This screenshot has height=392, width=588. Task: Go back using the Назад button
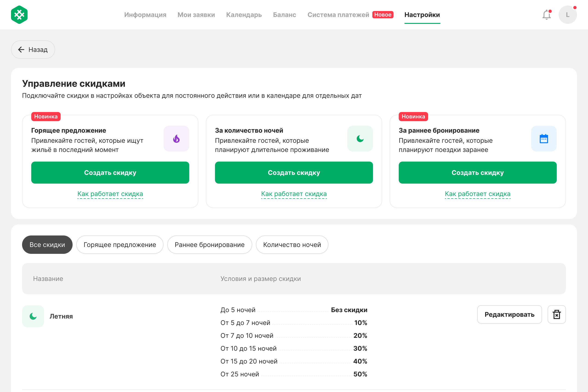click(x=33, y=50)
